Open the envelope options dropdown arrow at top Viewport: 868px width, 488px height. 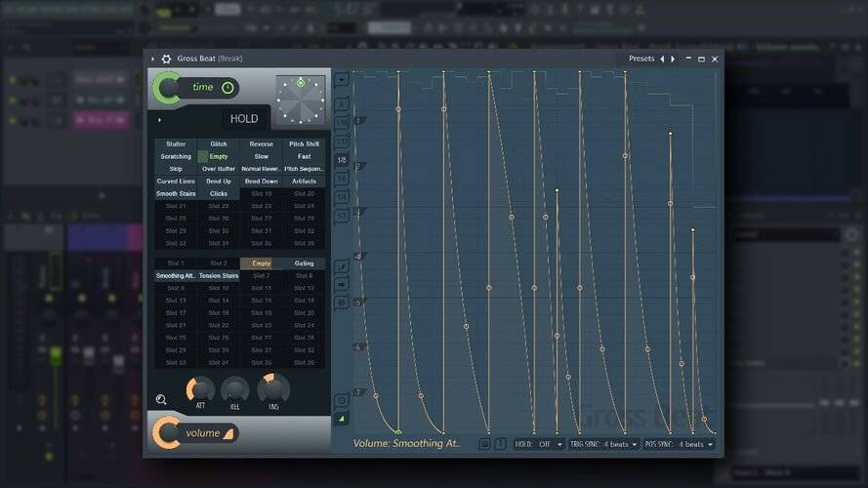tap(342, 80)
